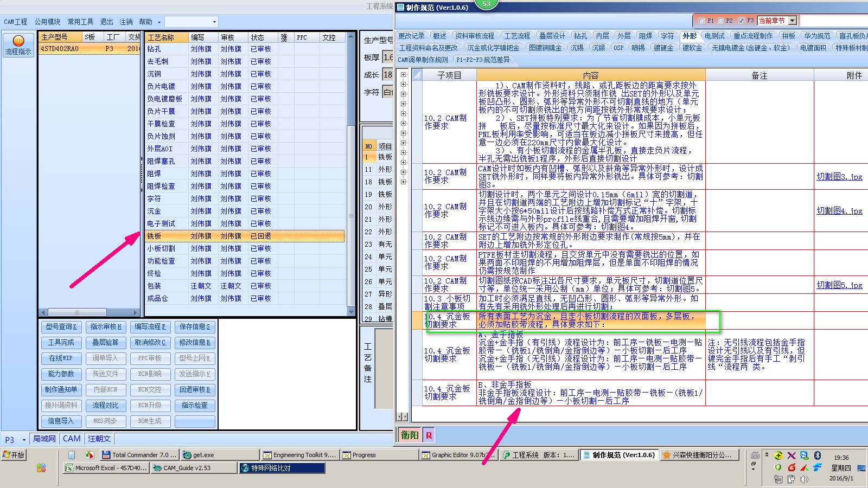Click the 板厚 input field
Image resolution: width=868 pixels, height=488 pixels.
388,57
